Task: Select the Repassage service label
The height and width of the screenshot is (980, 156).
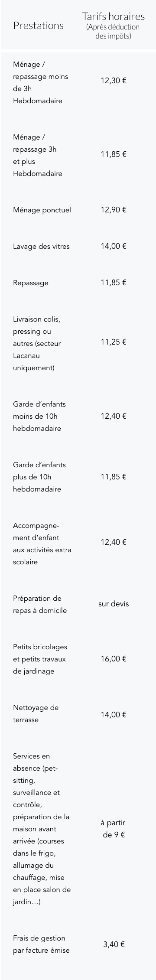Action: [x=31, y=283]
